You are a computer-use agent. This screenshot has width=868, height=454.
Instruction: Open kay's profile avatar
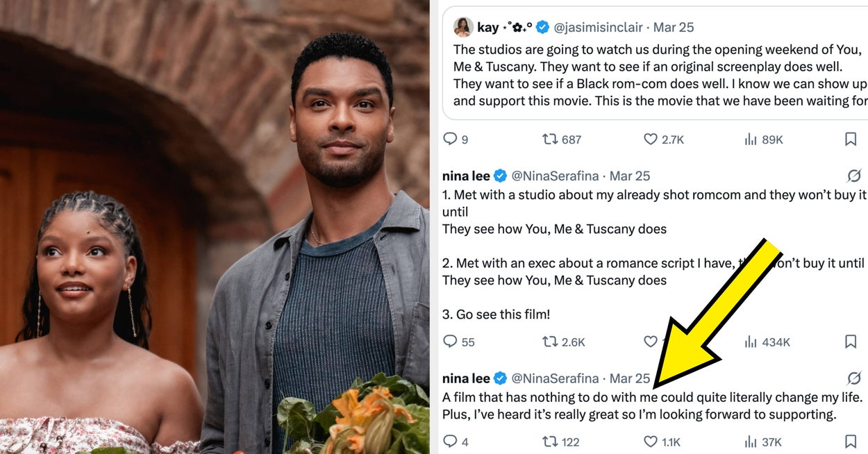tap(463, 27)
